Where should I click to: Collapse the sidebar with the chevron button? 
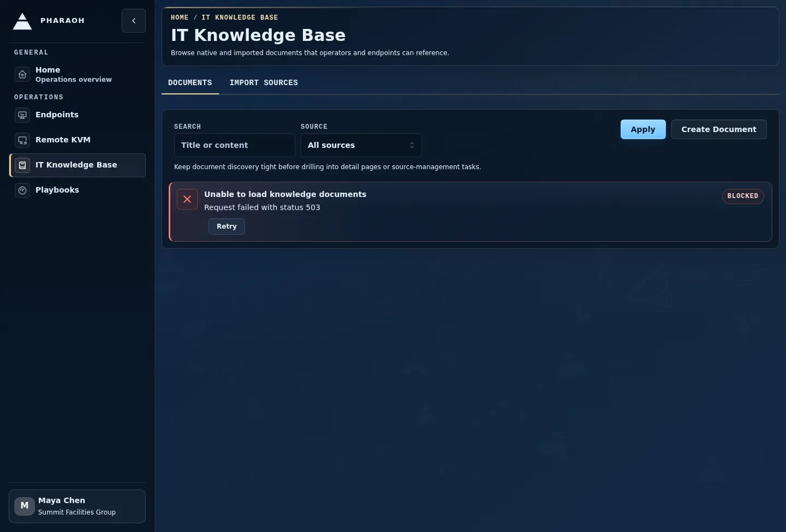point(134,21)
